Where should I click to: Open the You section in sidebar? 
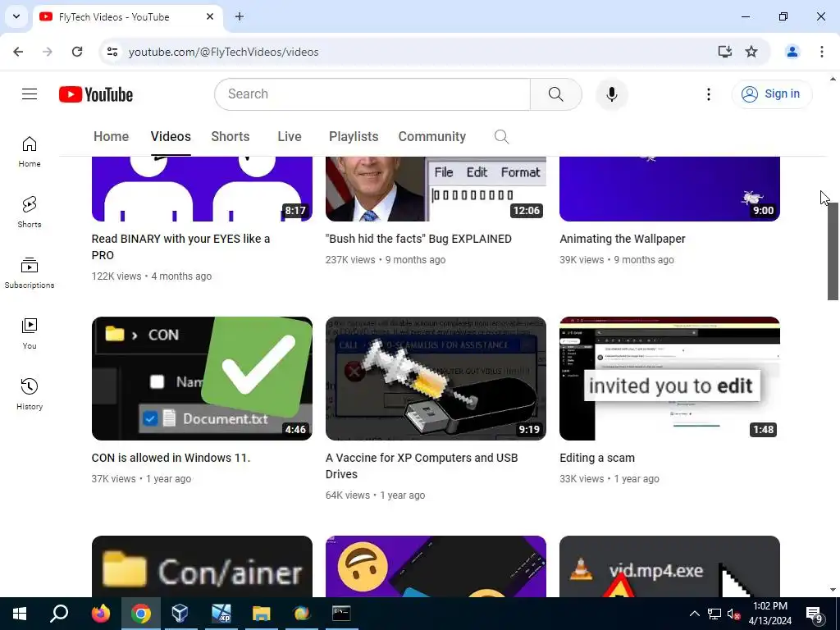(x=30, y=334)
